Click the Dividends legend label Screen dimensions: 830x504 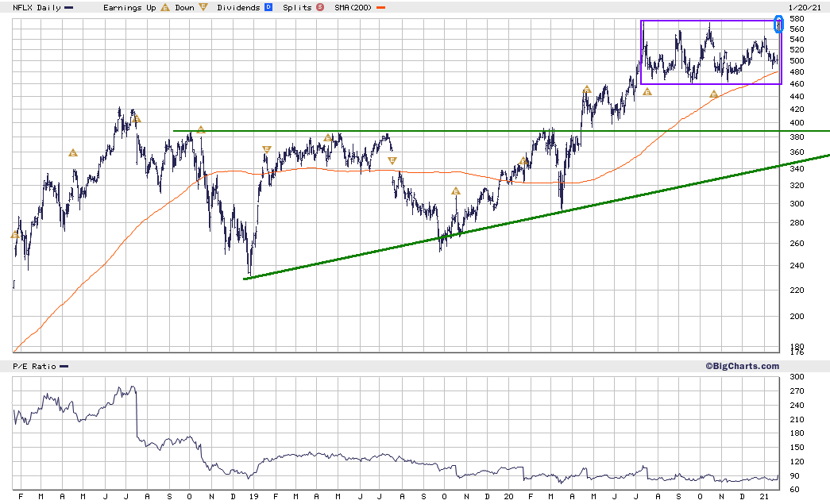tap(238, 7)
